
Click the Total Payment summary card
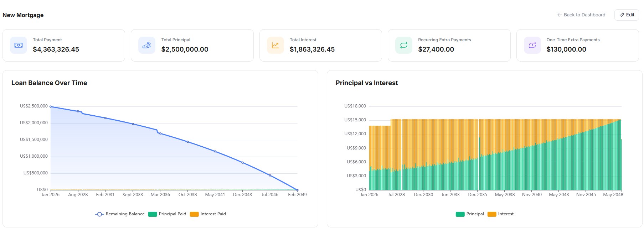tap(64, 45)
